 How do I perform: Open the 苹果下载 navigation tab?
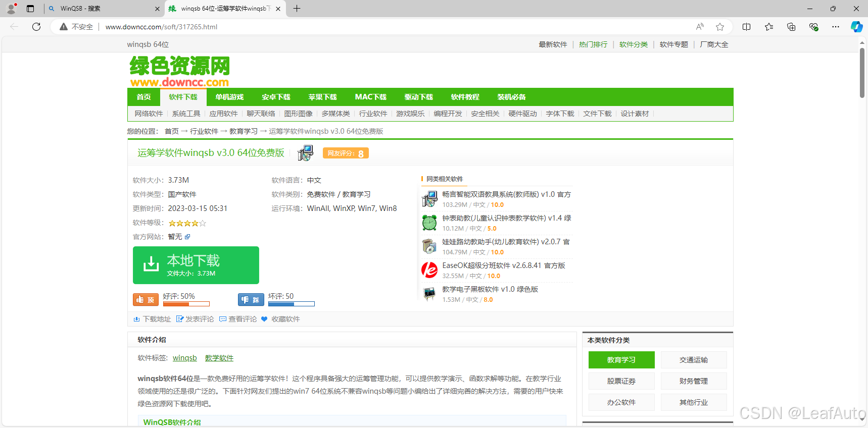click(x=323, y=97)
